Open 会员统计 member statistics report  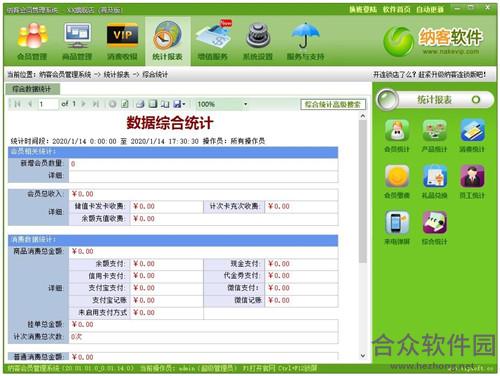tap(397, 136)
